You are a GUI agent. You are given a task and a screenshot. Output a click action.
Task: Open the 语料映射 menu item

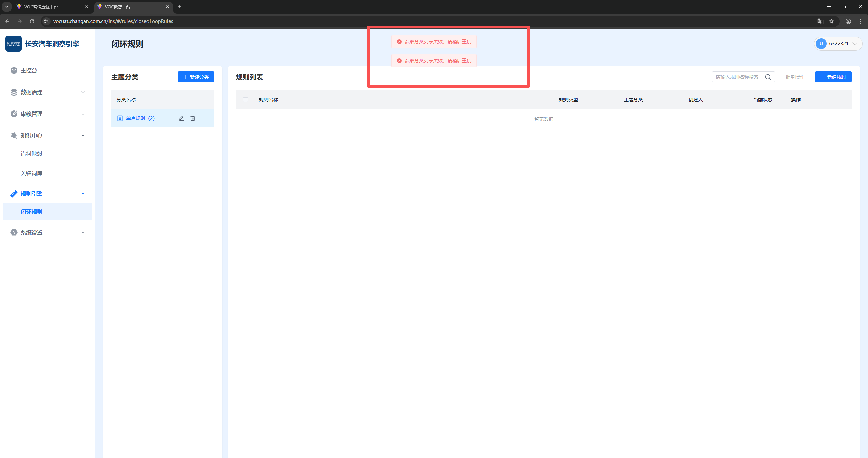click(x=32, y=153)
